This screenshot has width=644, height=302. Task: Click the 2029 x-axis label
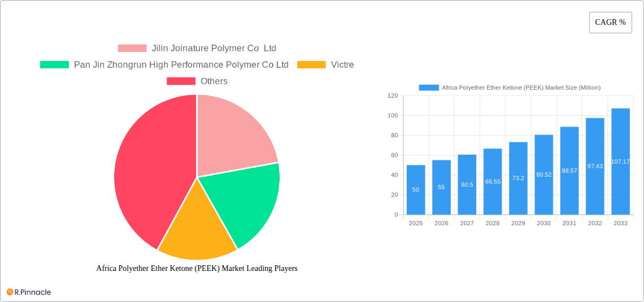(x=518, y=223)
